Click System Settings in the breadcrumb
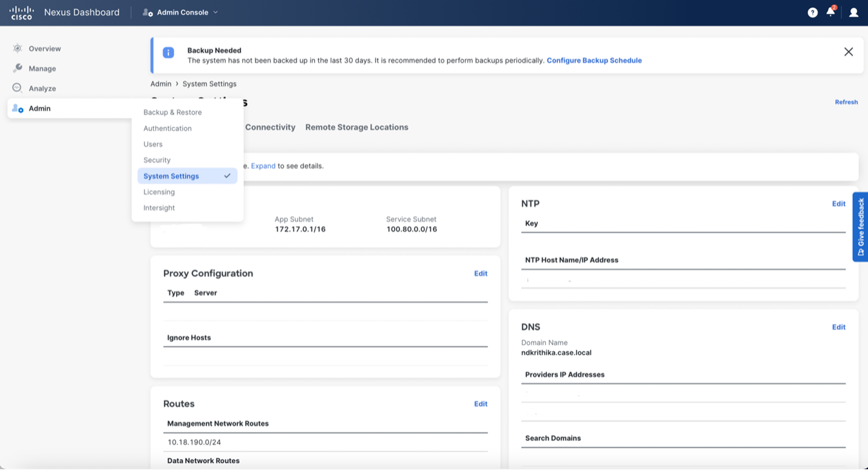Image resolution: width=868 pixels, height=471 pixels. (209, 84)
